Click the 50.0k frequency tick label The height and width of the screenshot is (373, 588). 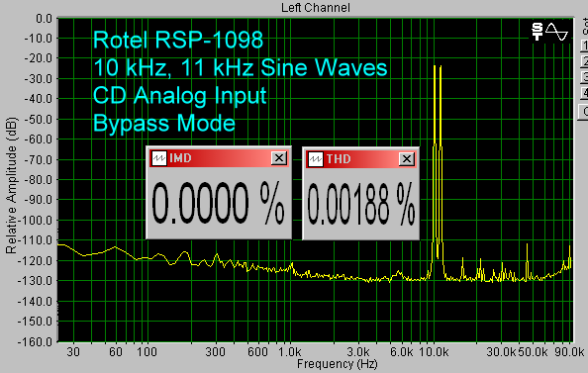click(533, 352)
